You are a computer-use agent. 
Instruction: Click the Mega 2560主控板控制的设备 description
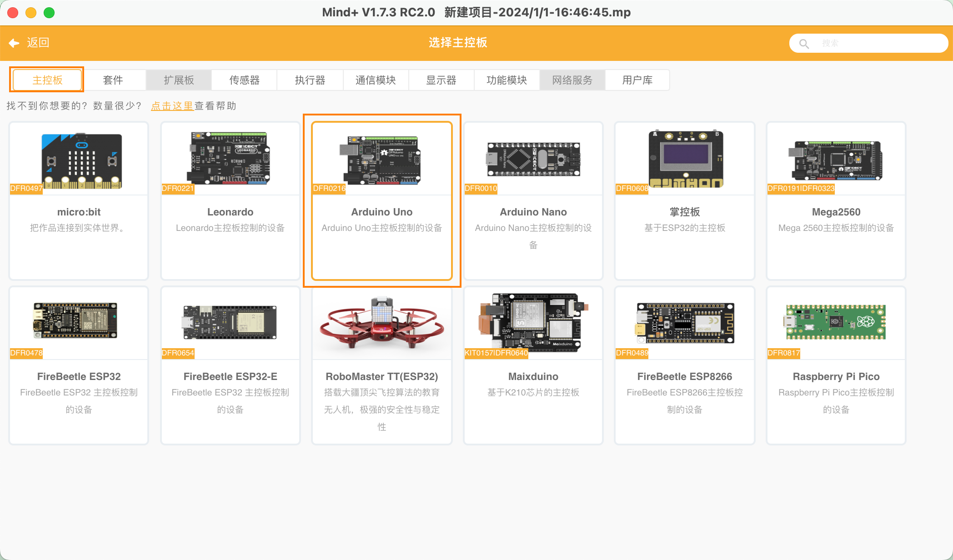tap(836, 228)
